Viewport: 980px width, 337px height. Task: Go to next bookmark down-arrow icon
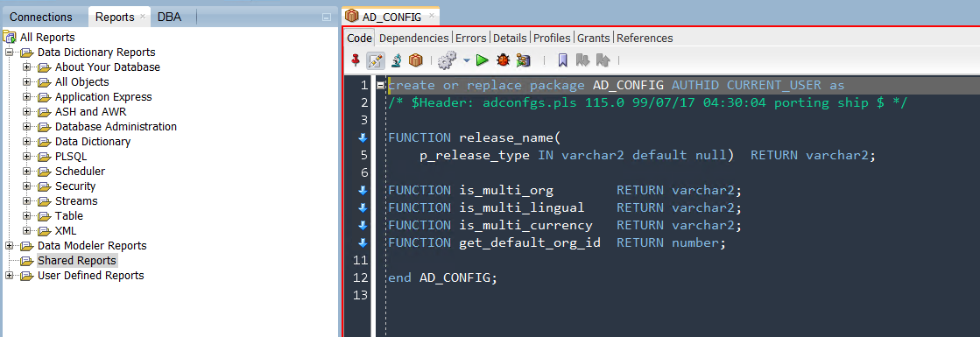582,60
